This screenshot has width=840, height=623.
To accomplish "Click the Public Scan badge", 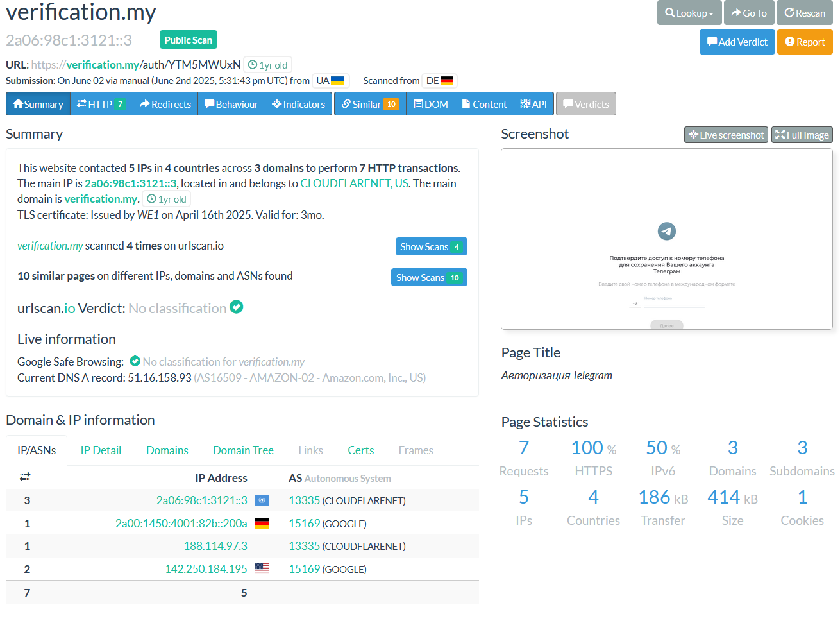I will click(x=189, y=40).
